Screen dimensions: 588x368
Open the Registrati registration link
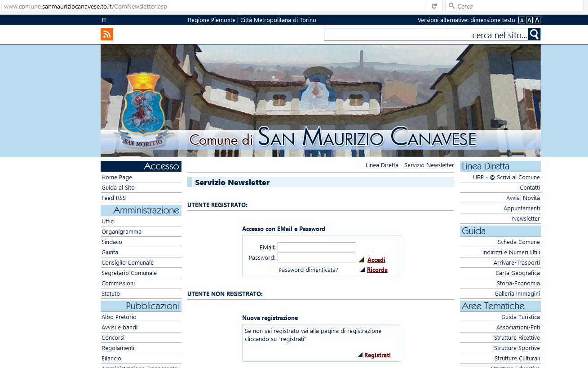tap(377, 355)
